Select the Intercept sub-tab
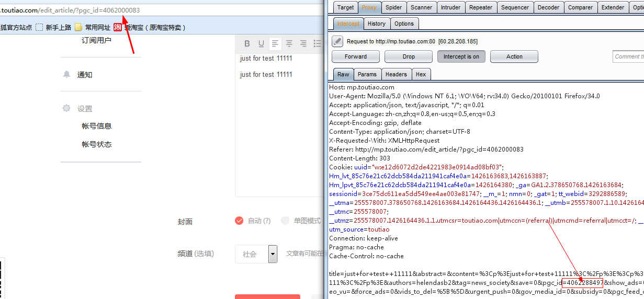This screenshot has width=644, height=299. click(348, 24)
